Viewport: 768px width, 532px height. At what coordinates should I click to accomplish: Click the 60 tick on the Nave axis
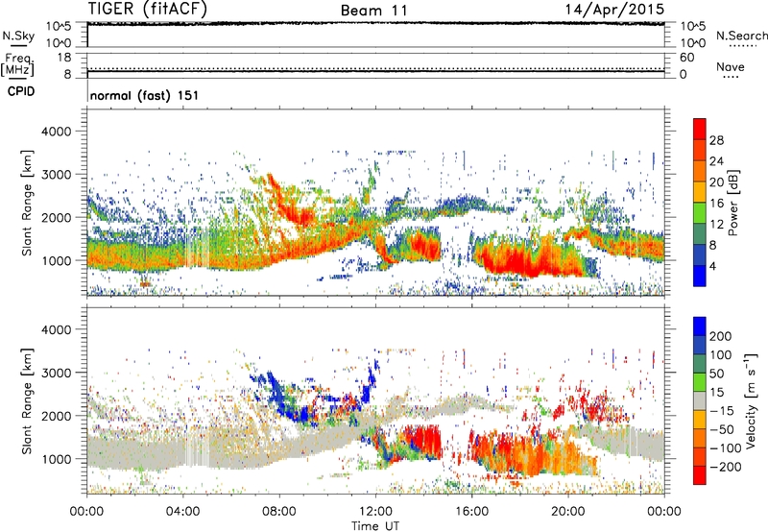pos(686,58)
